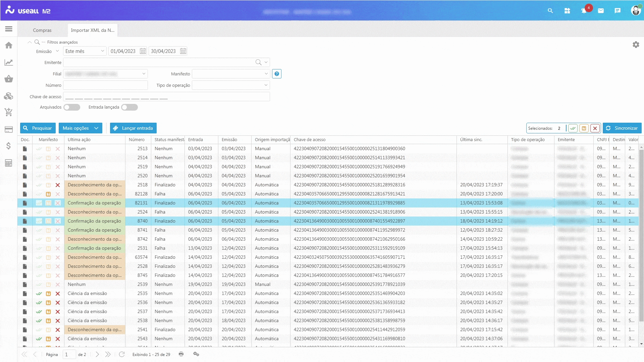
Task: Click the Sincronizar button
Action: (x=622, y=128)
